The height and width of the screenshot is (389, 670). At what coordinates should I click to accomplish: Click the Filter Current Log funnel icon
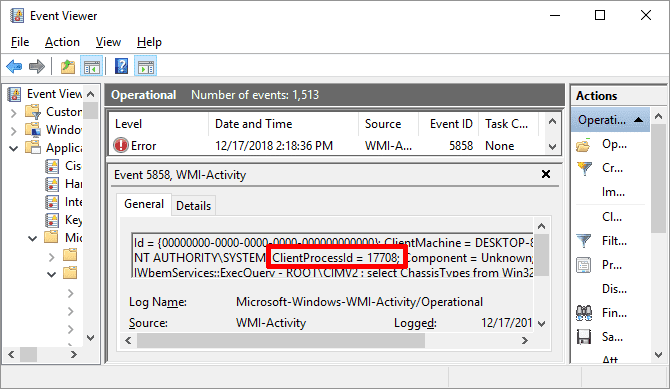584,241
